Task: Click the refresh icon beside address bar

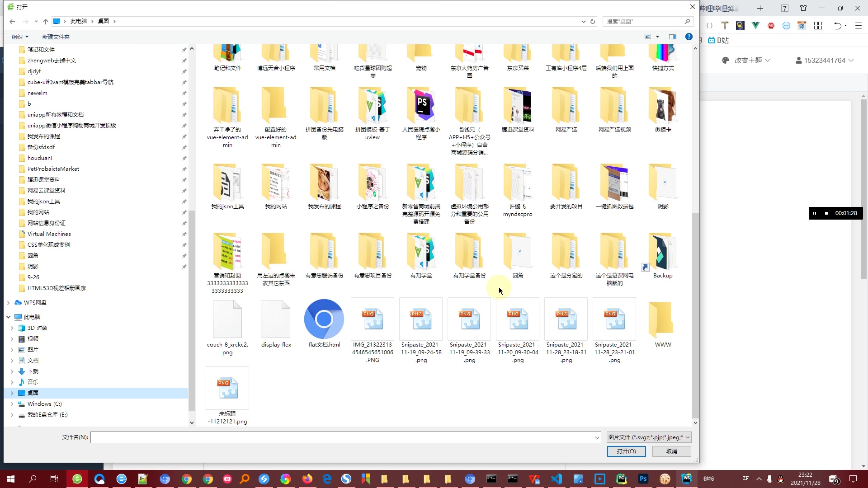Action: click(593, 21)
